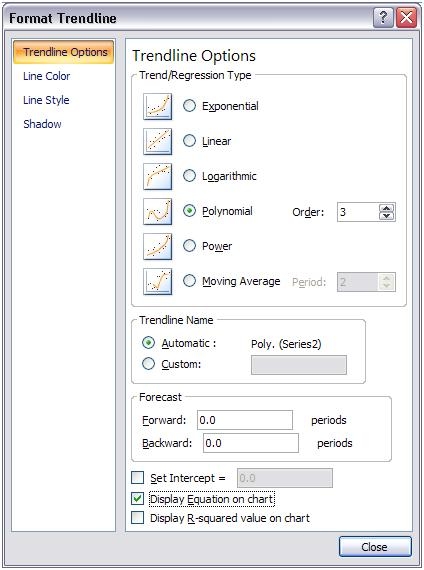The width and height of the screenshot is (424, 570).
Task: Increase polynomial Order with up arrow
Action: (x=386, y=208)
